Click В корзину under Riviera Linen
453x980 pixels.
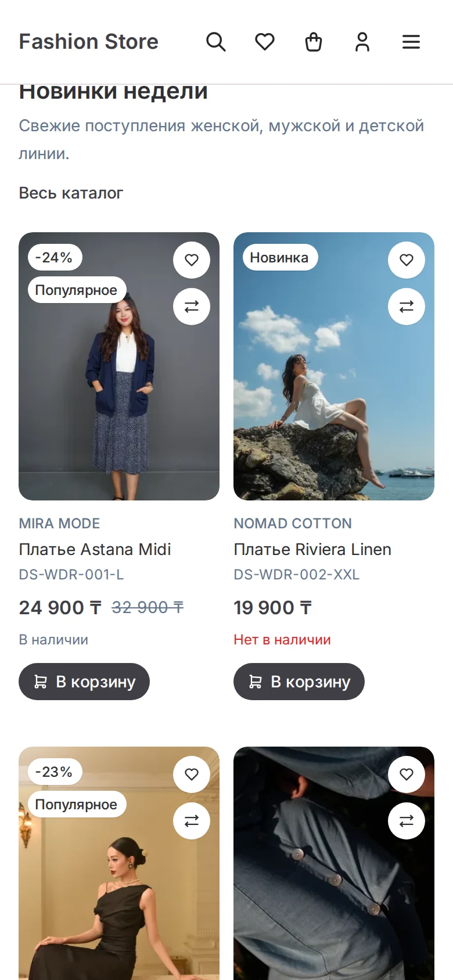(x=299, y=682)
